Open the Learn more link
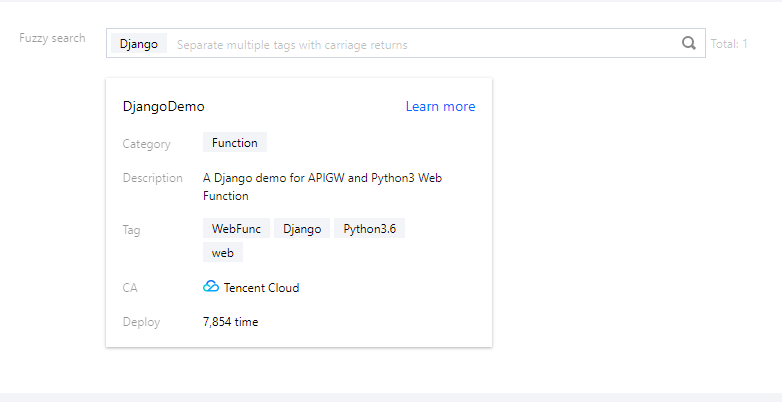 440,106
